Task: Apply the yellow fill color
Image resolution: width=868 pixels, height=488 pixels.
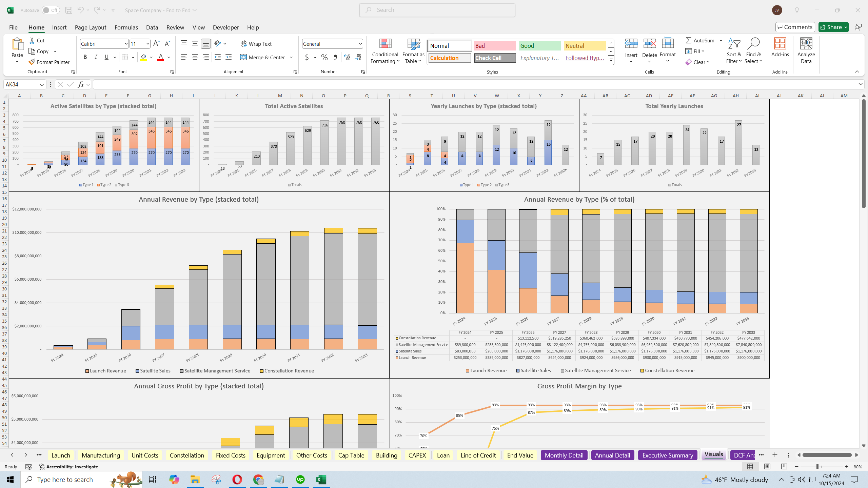Action: click(x=144, y=57)
